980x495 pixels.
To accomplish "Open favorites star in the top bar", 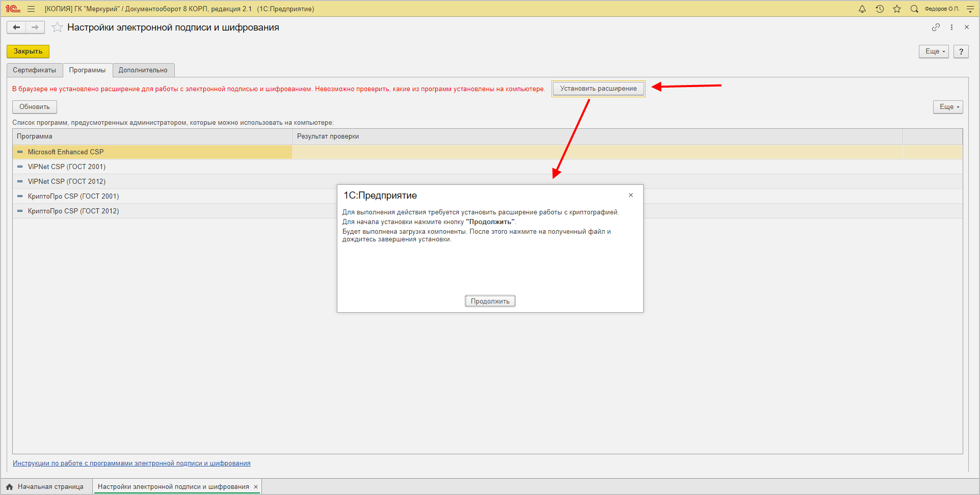I will [897, 9].
